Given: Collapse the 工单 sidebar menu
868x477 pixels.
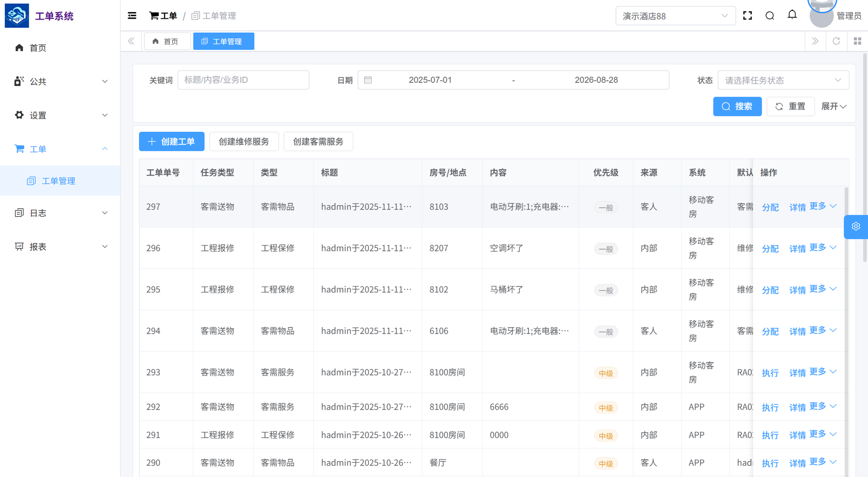Looking at the screenshot, I should tap(60, 149).
